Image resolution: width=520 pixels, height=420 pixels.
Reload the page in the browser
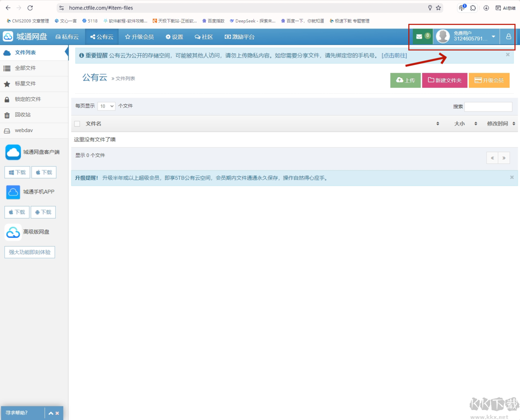(30, 8)
